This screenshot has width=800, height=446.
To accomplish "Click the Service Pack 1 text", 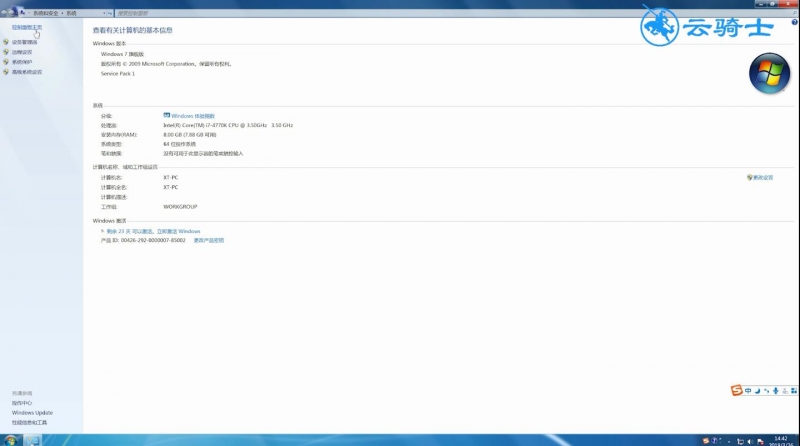I will (x=118, y=73).
